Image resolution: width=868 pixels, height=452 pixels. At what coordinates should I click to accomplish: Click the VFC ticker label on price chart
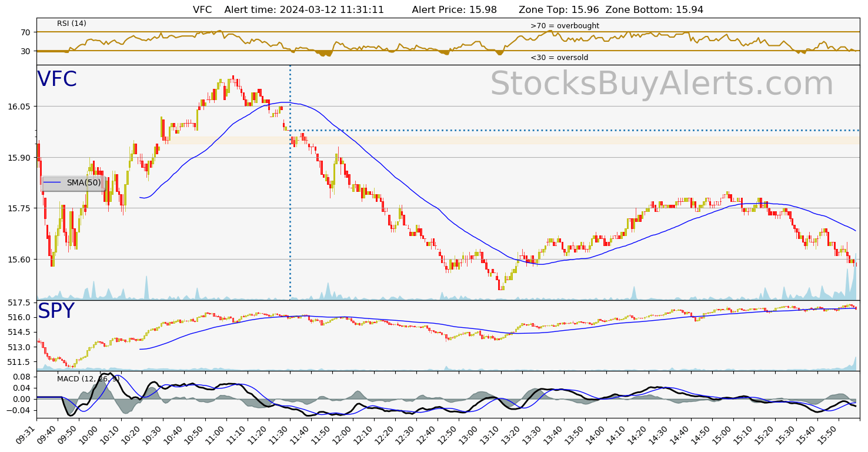[x=57, y=79]
